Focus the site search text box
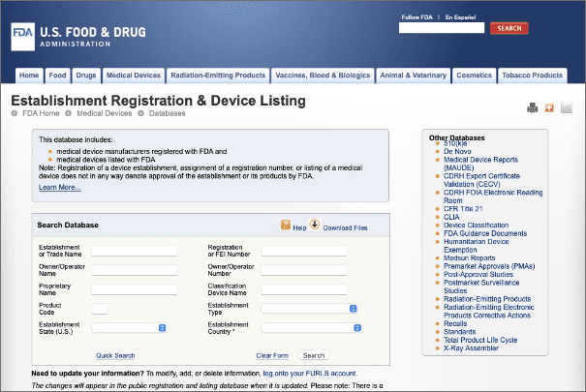The height and width of the screenshot is (392, 586). coord(442,28)
